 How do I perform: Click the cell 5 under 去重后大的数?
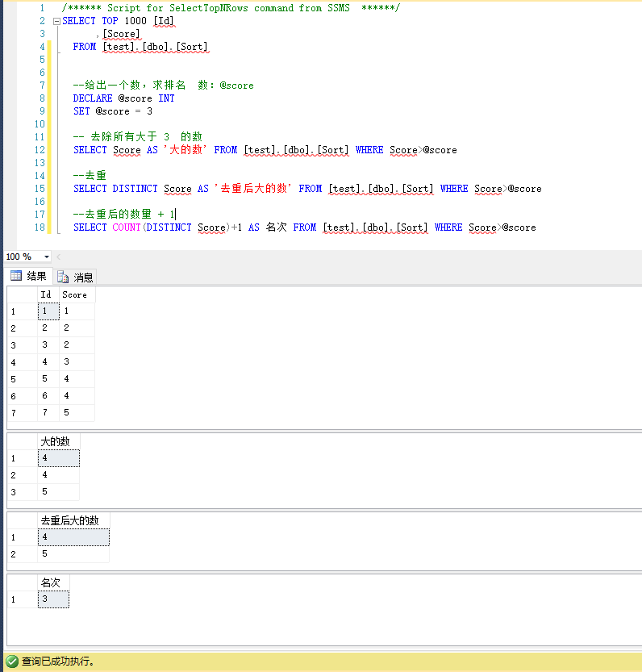(73, 554)
